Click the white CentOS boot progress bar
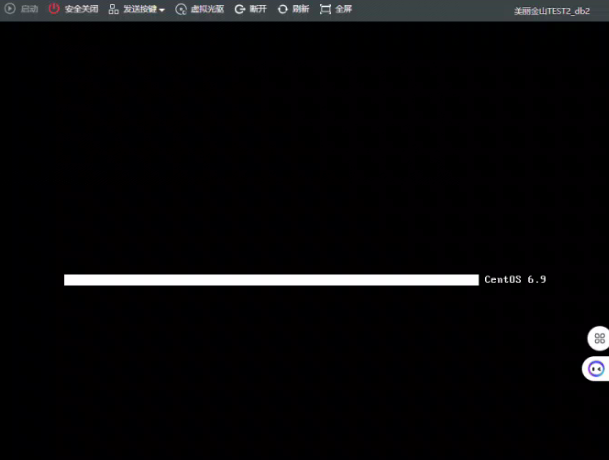 (x=271, y=280)
